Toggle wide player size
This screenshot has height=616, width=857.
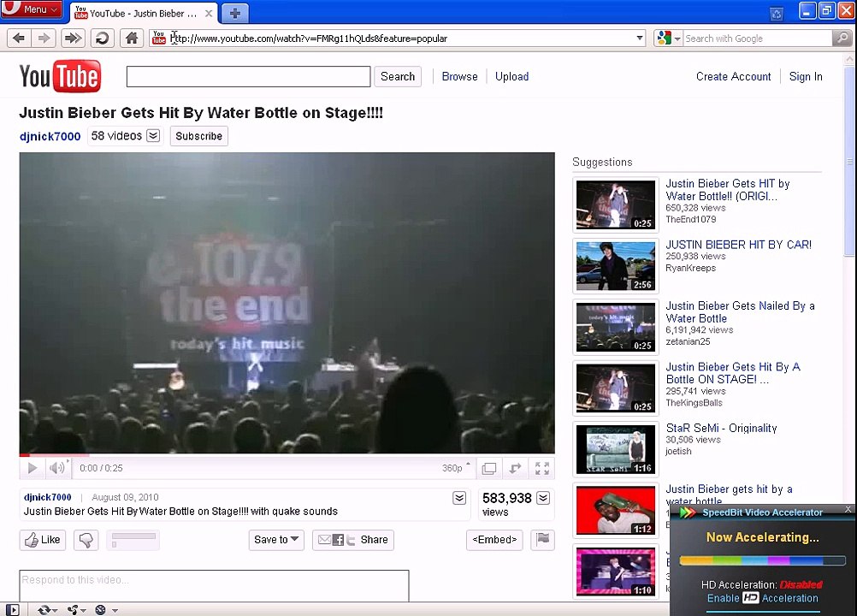pyautogui.click(x=489, y=469)
